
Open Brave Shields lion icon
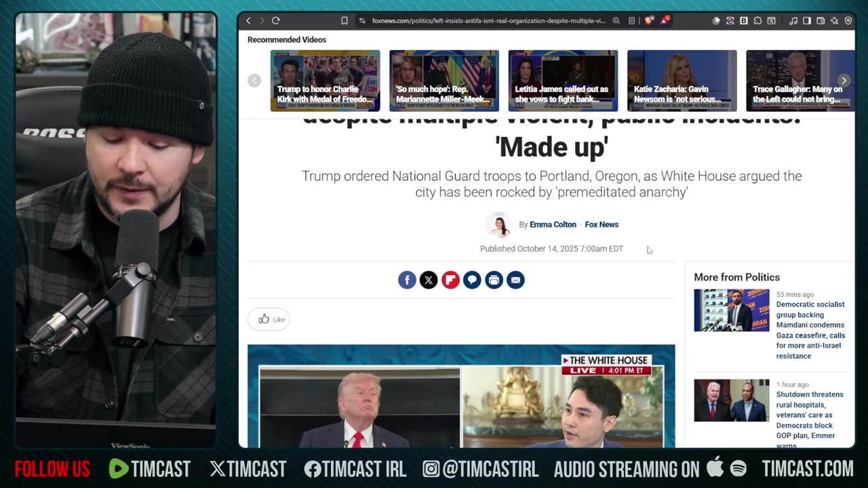[648, 21]
